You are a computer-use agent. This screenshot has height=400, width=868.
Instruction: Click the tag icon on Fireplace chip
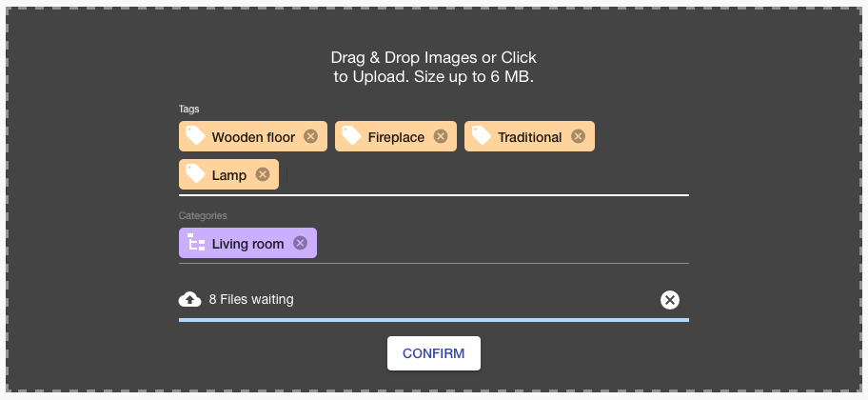point(351,136)
